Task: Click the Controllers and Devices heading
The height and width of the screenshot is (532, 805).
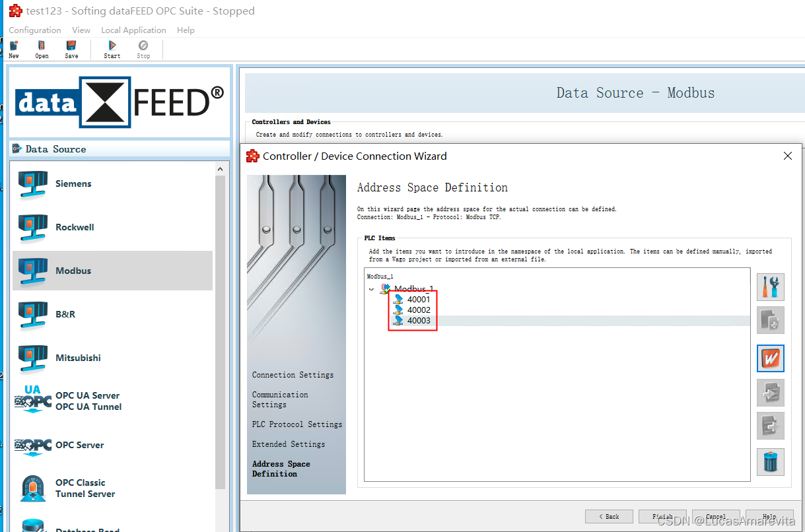Action: coord(291,122)
